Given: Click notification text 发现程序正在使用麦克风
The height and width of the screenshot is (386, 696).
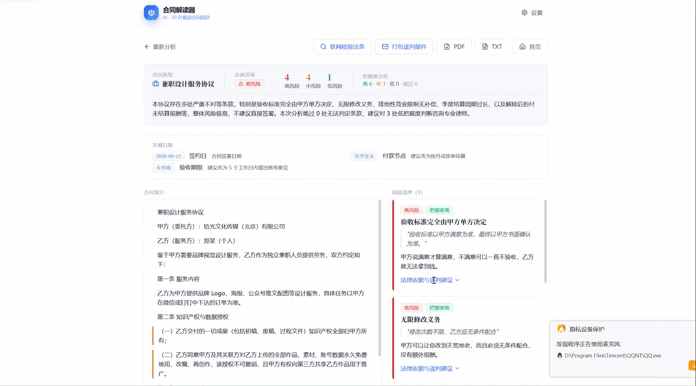Looking at the screenshot, I should (588, 344).
